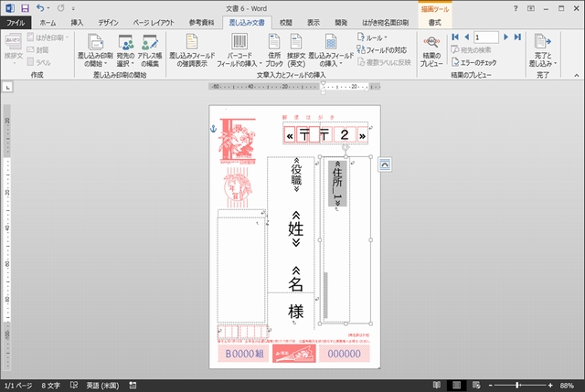
Task: Open the ファイル tab
Action: pyautogui.click(x=16, y=22)
